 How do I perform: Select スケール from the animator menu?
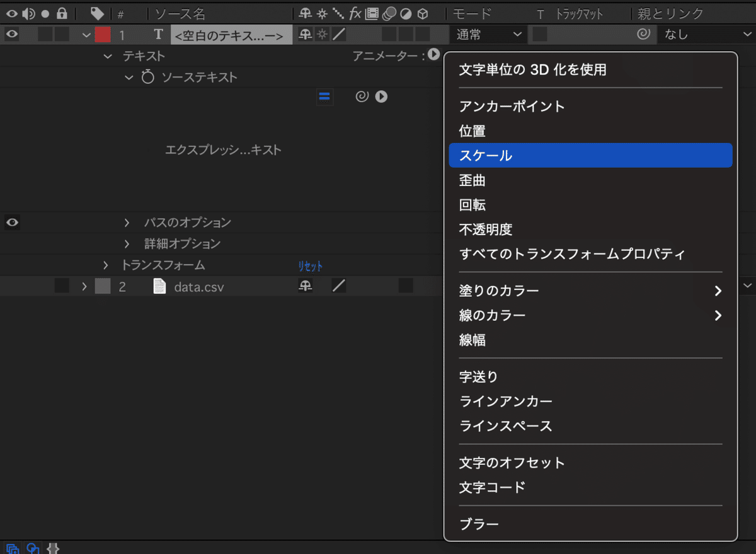590,155
